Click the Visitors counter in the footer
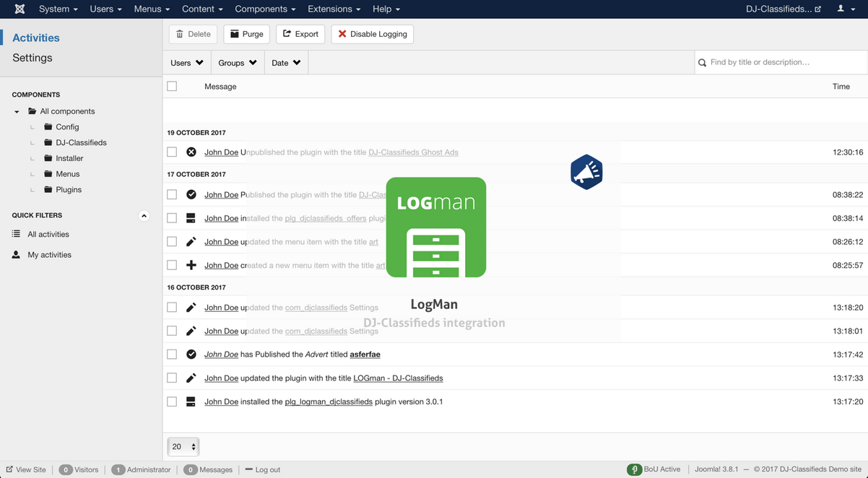 click(x=79, y=469)
